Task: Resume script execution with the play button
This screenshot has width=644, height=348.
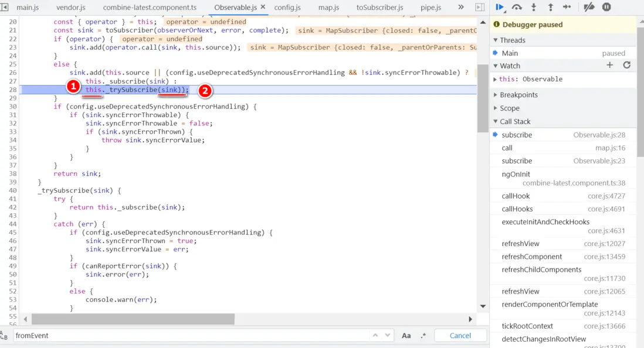Action: pos(500,7)
